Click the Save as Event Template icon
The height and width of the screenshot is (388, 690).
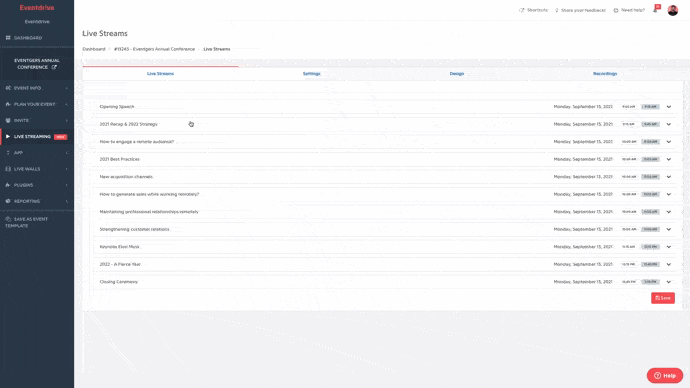[x=8, y=219]
